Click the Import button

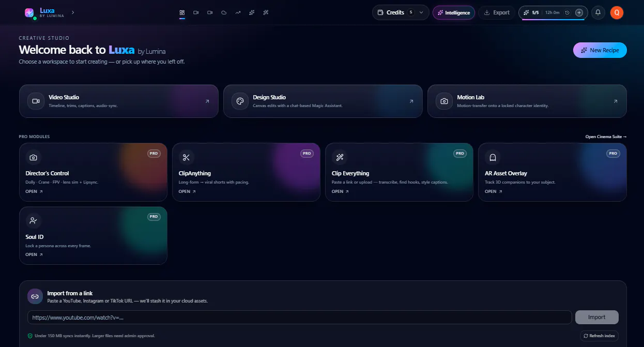(x=597, y=317)
